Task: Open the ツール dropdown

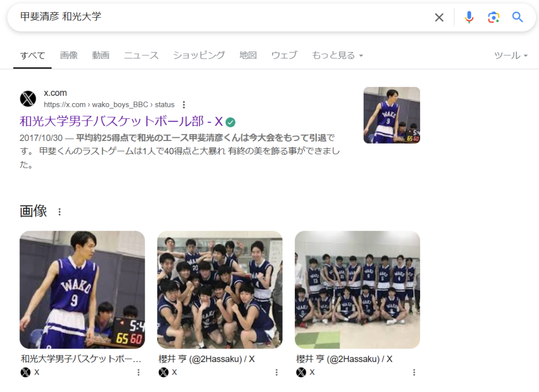Action: [511, 55]
